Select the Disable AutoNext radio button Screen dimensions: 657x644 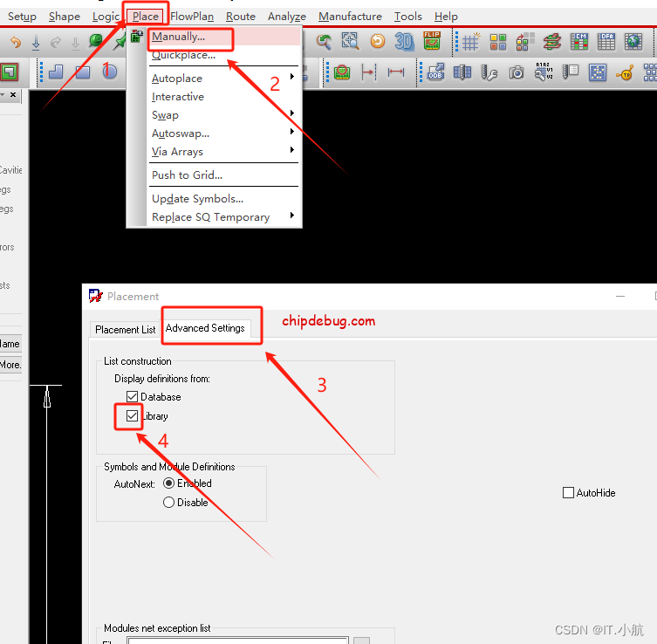[x=169, y=503]
